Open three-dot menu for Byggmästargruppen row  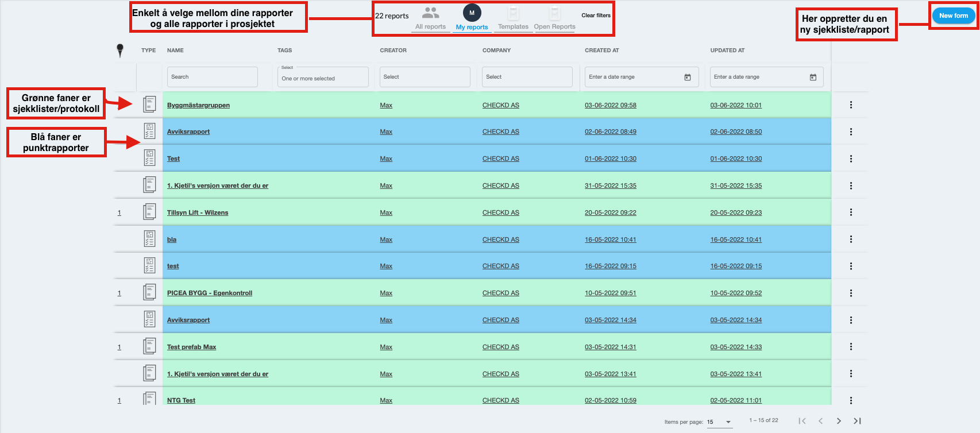(x=851, y=105)
